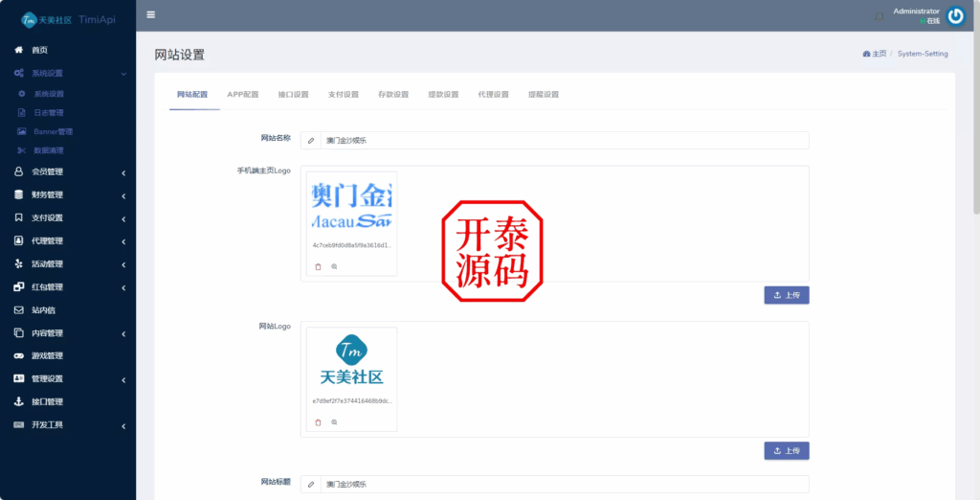Open the 提款设置 tab
Screen dimensions: 980x500
(x=443, y=95)
